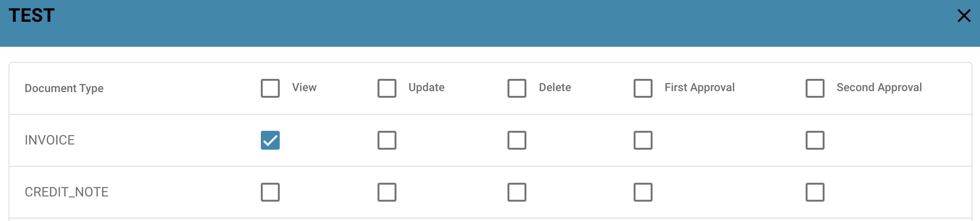Enable Delete permission for INVOICE
Viewport: 980px width, 221px height.
coord(517,140)
